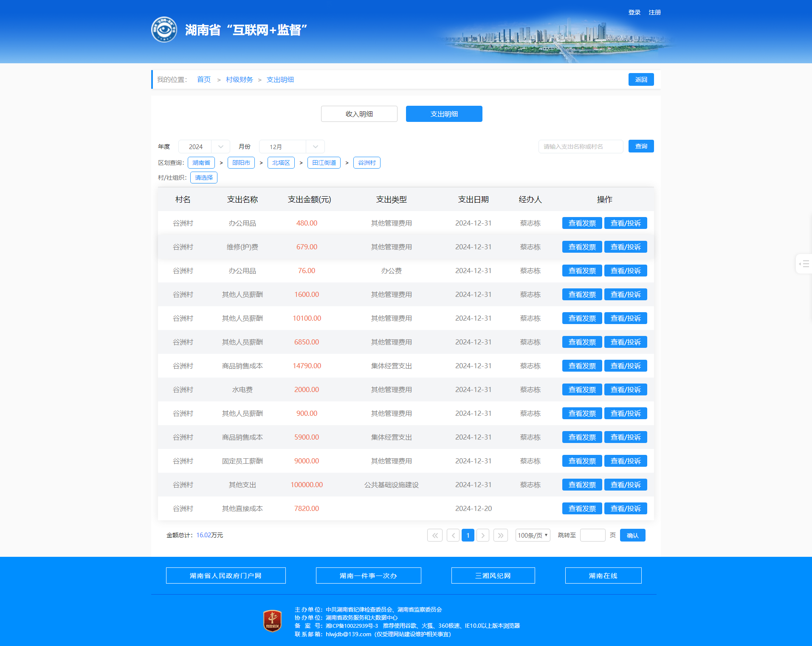This screenshot has width=812, height=646.
Task: Select 谷洲村 region tag
Action: click(x=367, y=163)
